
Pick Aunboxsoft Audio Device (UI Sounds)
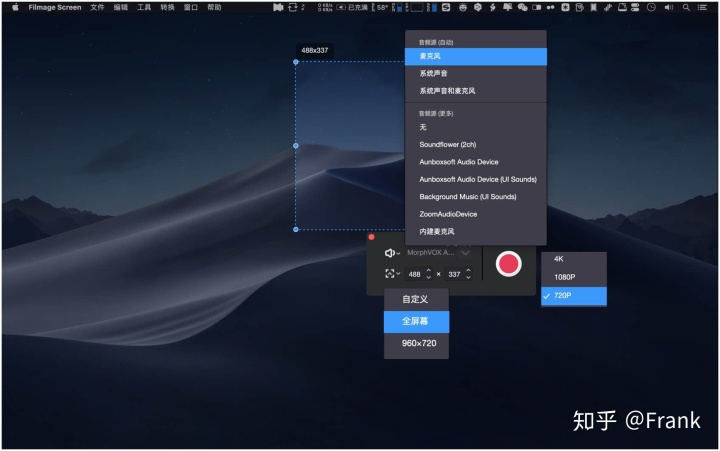(x=476, y=180)
